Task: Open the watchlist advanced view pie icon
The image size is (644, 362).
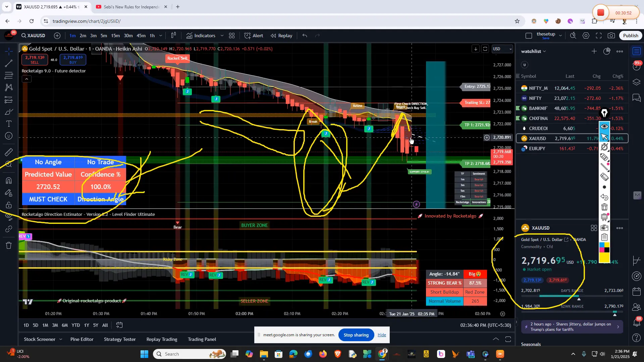Action: (607, 51)
